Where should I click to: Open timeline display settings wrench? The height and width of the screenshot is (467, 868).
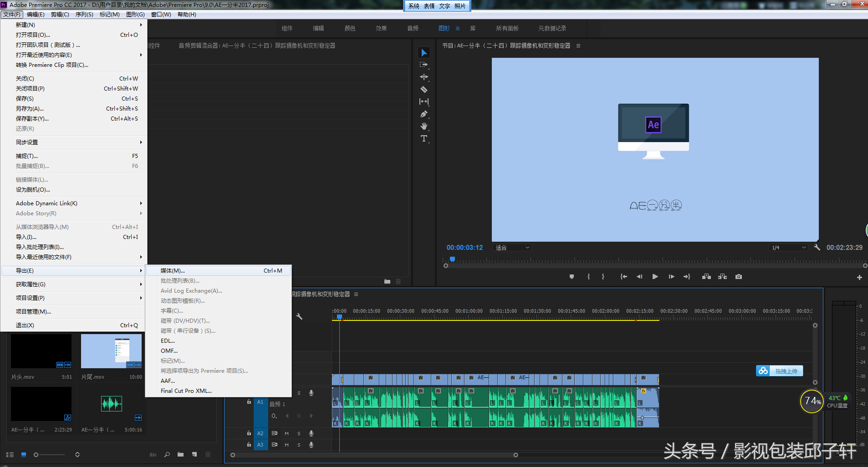point(299,316)
